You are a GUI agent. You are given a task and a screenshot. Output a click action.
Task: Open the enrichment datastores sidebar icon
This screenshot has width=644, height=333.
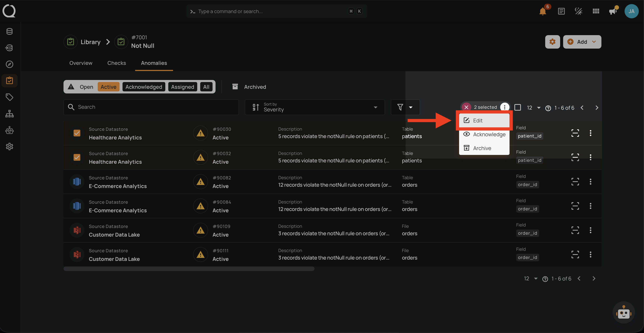click(x=10, y=48)
